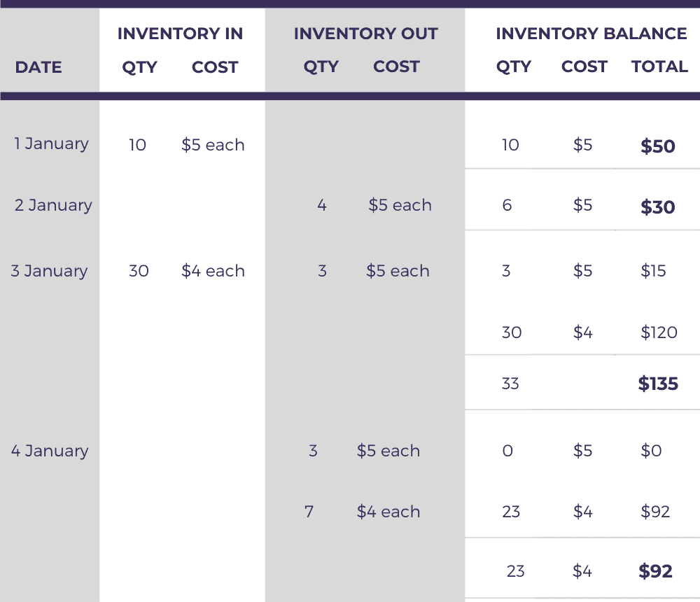Click the INVENTORY BALANCE header
Viewport: 700px width, 602px height.
[591, 34]
